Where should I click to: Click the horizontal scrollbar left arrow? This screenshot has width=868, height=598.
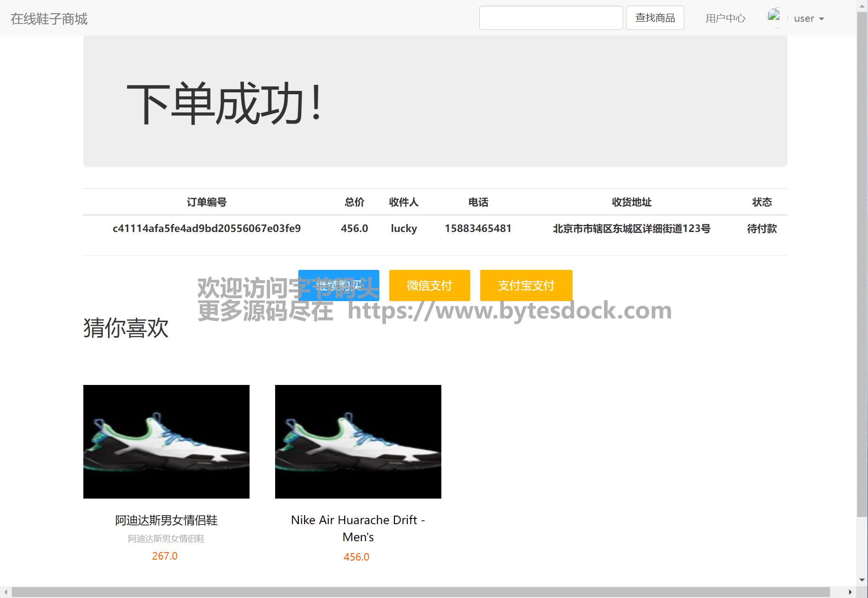tap(5, 592)
